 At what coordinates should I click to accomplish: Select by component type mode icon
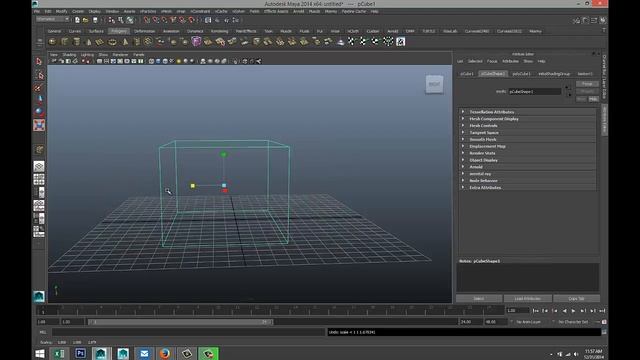click(130, 20)
